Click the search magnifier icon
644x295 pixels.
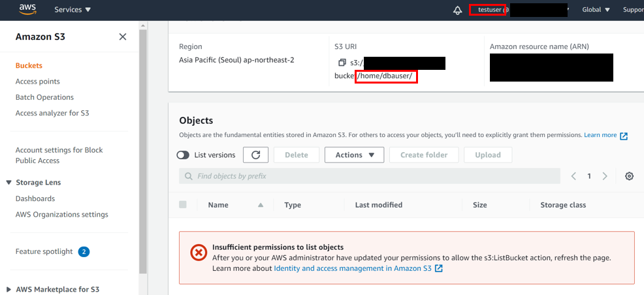(189, 176)
